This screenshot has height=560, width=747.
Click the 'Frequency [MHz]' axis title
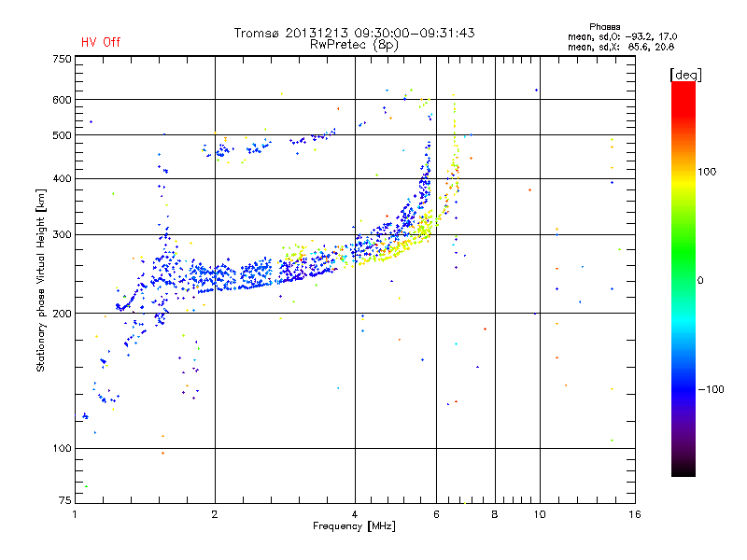pos(354,526)
